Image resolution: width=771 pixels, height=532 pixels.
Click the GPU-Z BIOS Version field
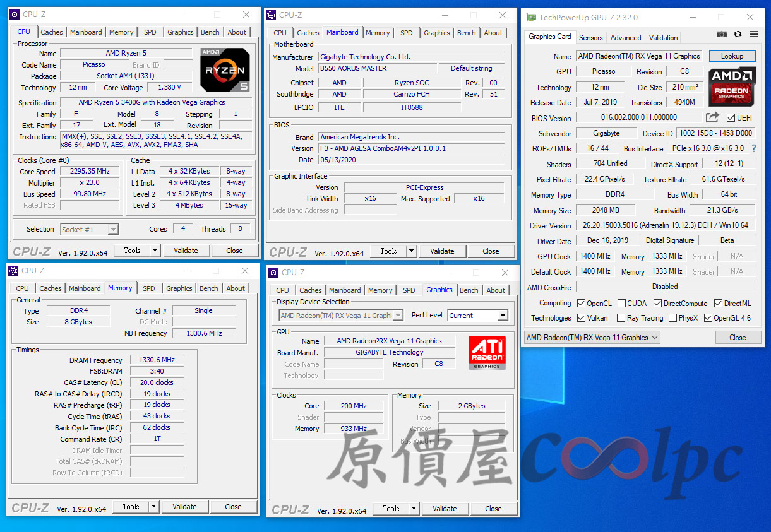[639, 117]
